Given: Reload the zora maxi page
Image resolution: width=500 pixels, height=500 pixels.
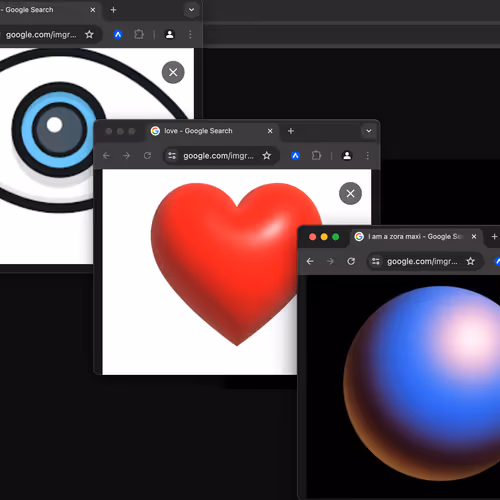Looking at the screenshot, I should (x=351, y=261).
